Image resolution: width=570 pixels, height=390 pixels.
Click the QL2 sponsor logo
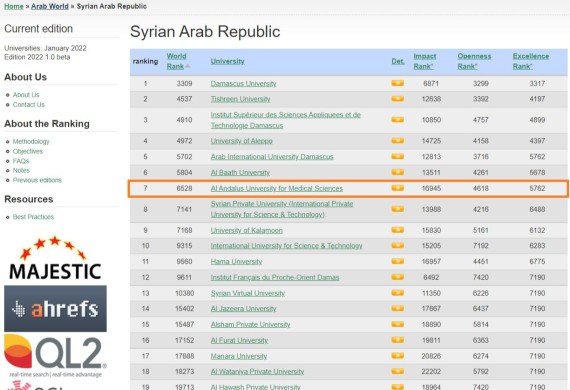pos(55,355)
